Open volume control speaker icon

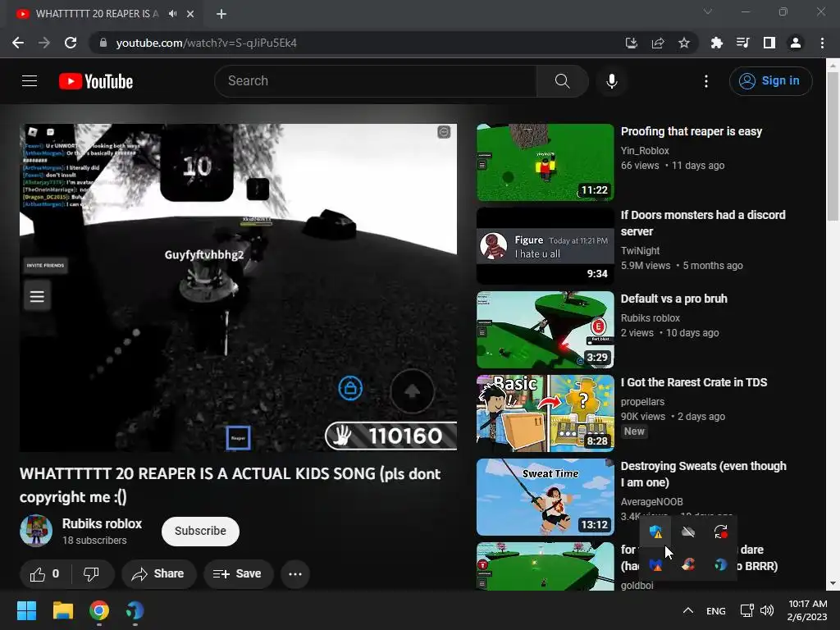(x=767, y=610)
